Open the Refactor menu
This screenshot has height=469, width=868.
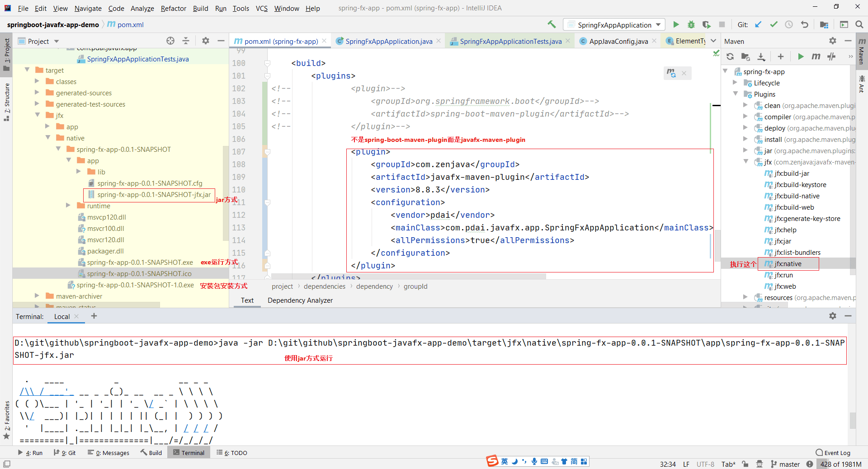pyautogui.click(x=173, y=8)
